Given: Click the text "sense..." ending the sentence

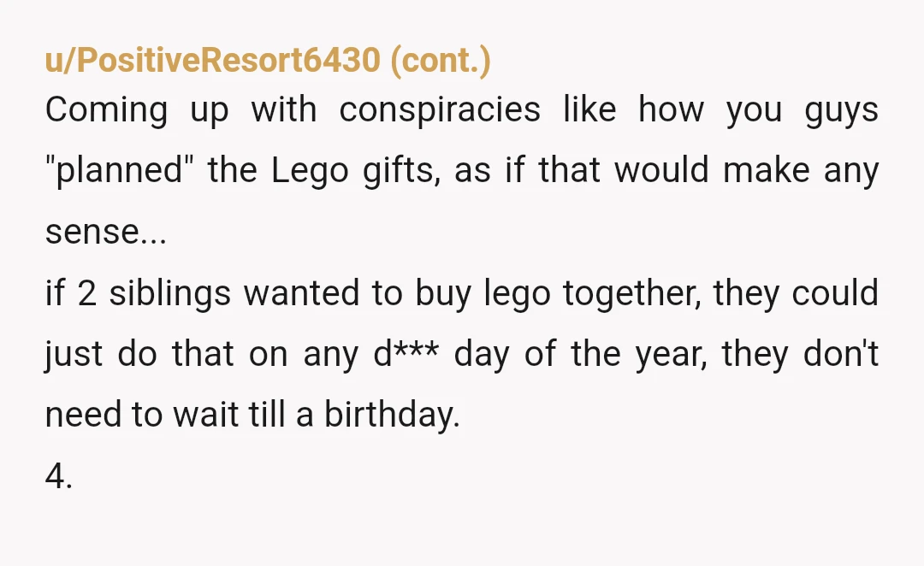Looking at the screenshot, I should click(x=106, y=232).
